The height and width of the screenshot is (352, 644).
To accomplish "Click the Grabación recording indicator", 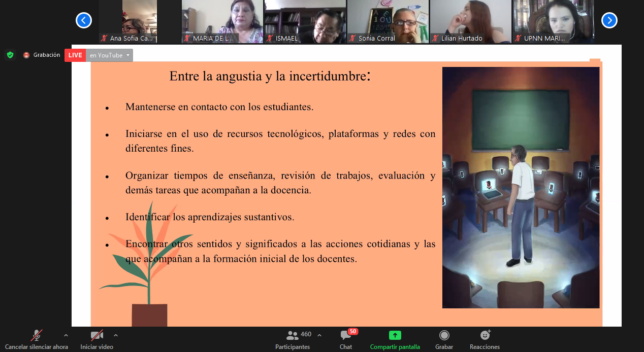I will tap(42, 55).
